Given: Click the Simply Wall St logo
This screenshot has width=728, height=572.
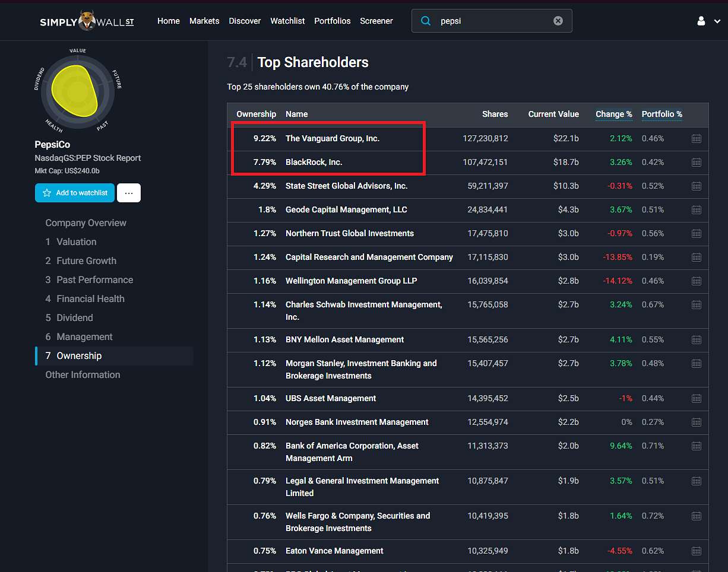Looking at the screenshot, I should [87, 21].
